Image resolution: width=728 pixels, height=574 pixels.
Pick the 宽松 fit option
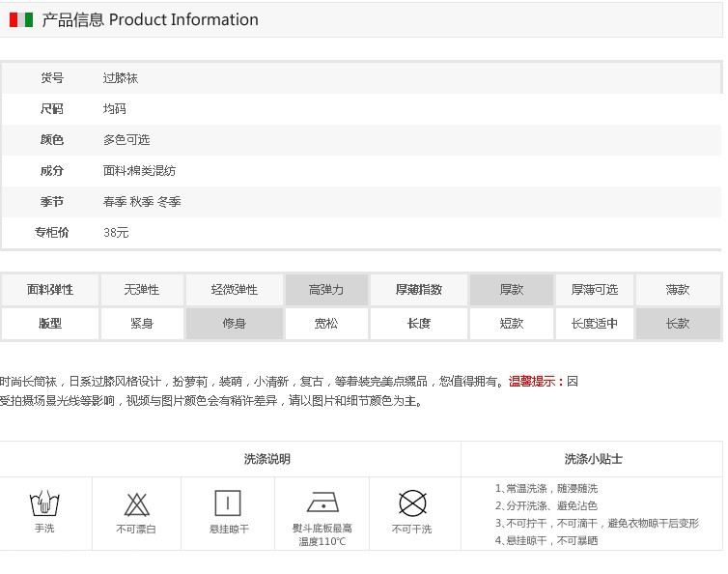pos(326,324)
